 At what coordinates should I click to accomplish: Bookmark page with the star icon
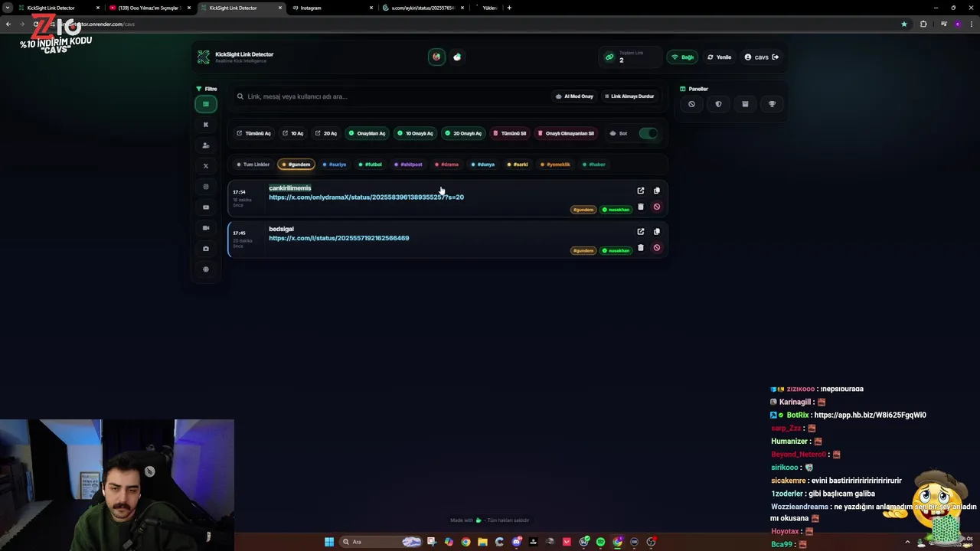[904, 24]
